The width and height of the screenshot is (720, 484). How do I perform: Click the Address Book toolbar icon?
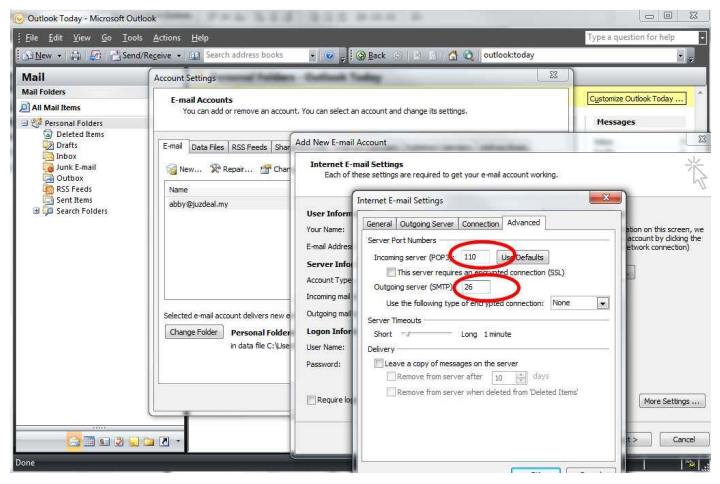(x=195, y=56)
